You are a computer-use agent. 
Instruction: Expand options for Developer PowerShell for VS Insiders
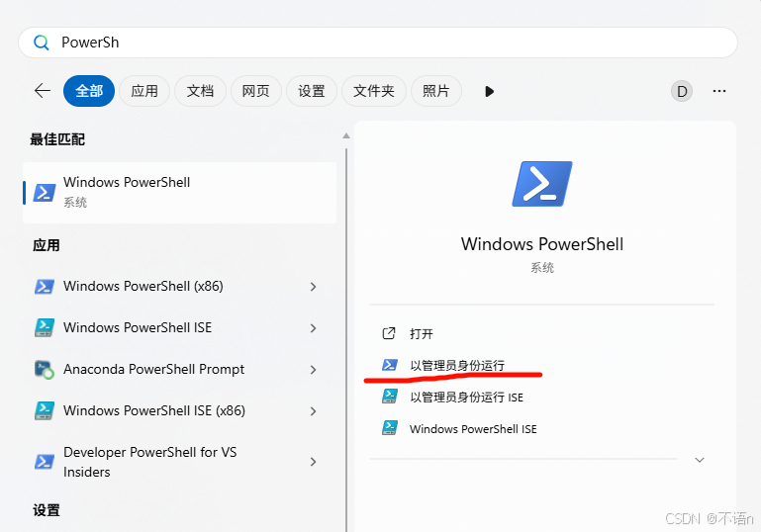click(x=313, y=462)
